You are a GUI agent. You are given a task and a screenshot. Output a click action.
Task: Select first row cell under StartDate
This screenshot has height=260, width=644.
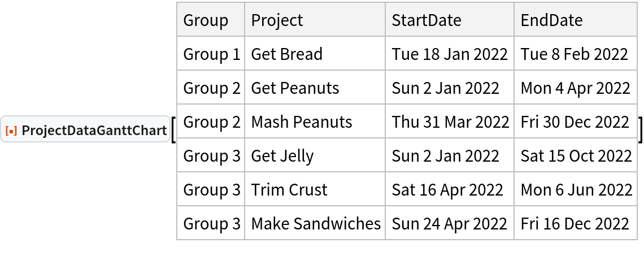point(450,54)
